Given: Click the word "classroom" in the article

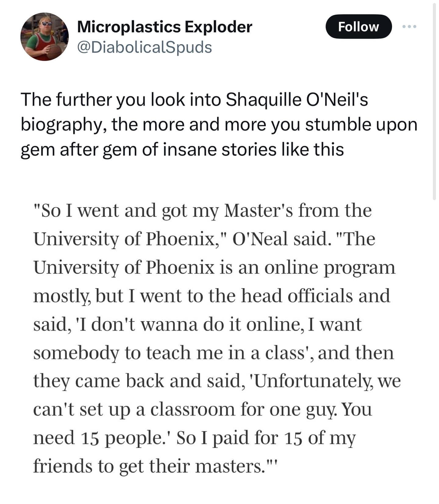Looking at the screenshot, I should (x=192, y=409).
